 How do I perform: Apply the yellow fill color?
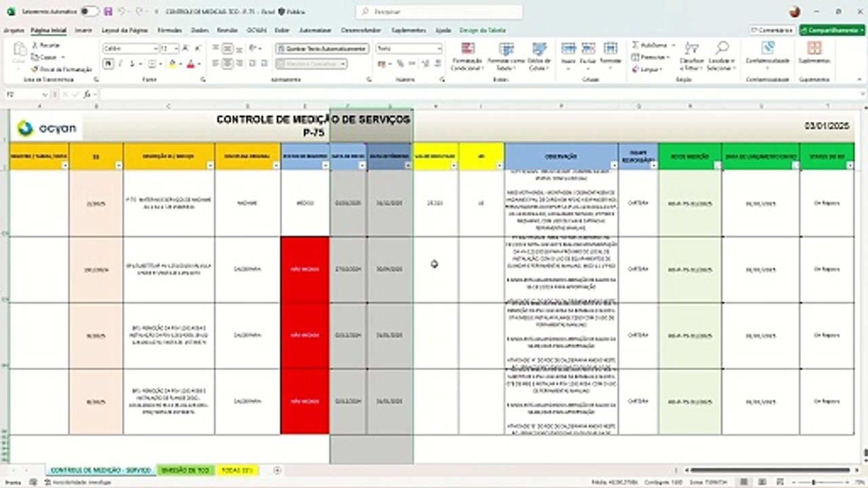coord(172,64)
